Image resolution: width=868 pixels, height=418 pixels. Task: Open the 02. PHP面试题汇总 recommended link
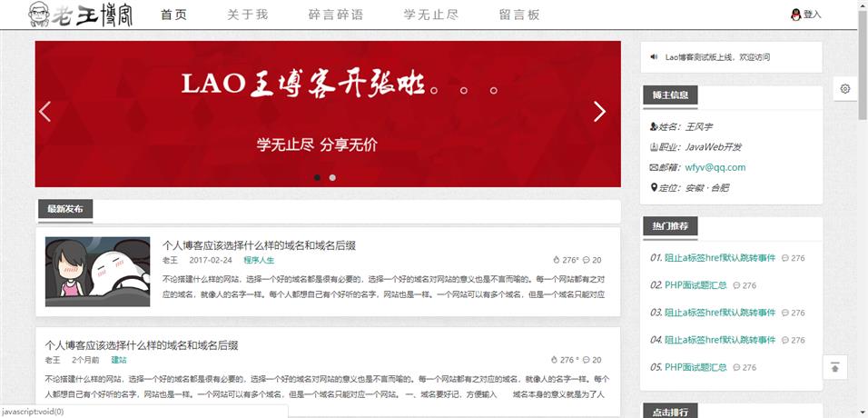point(695,285)
